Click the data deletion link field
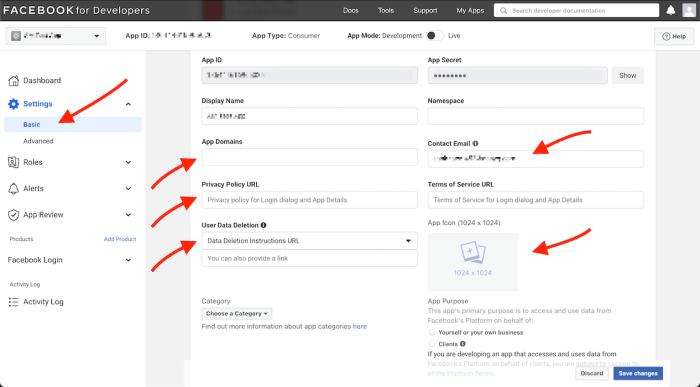The image size is (700, 387). pos(309,258)
